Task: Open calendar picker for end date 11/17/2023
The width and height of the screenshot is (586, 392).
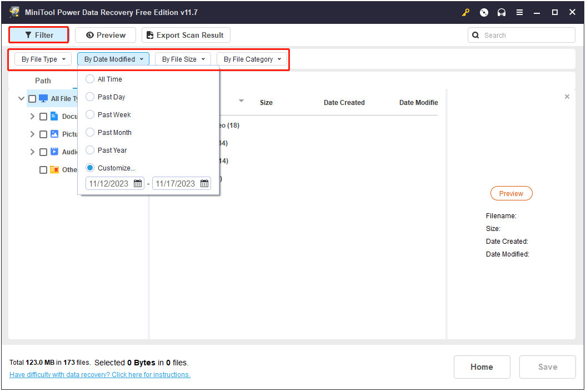Action: point(204,183)
